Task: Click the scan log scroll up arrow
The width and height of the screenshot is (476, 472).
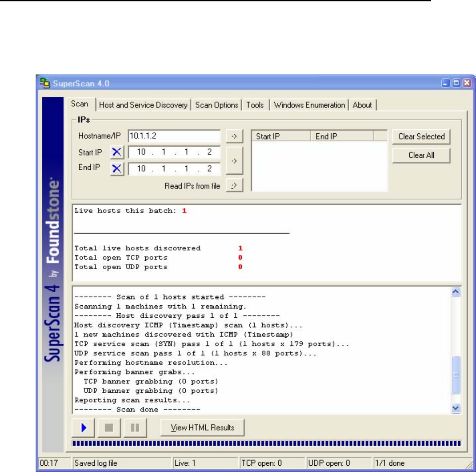Action: pyautogui.click(x=456, y=292)
